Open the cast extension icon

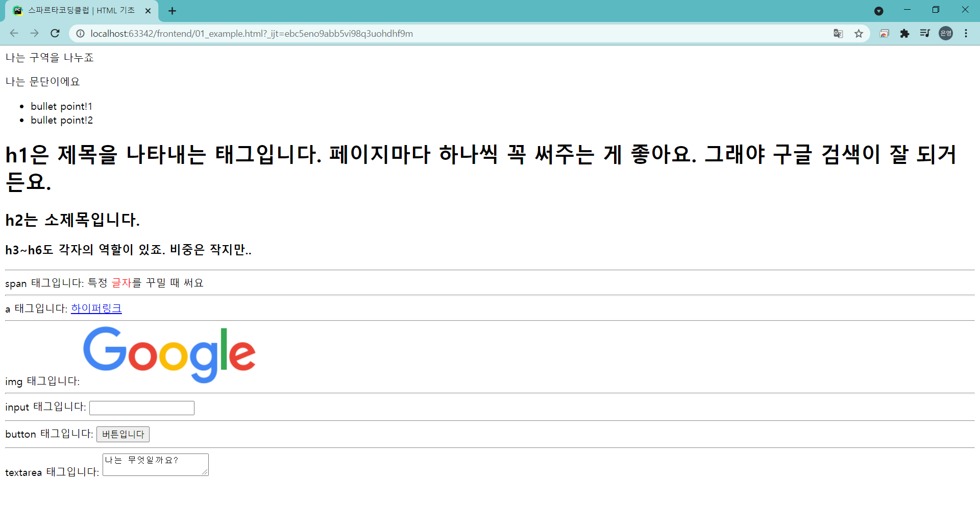coord(885,33)
